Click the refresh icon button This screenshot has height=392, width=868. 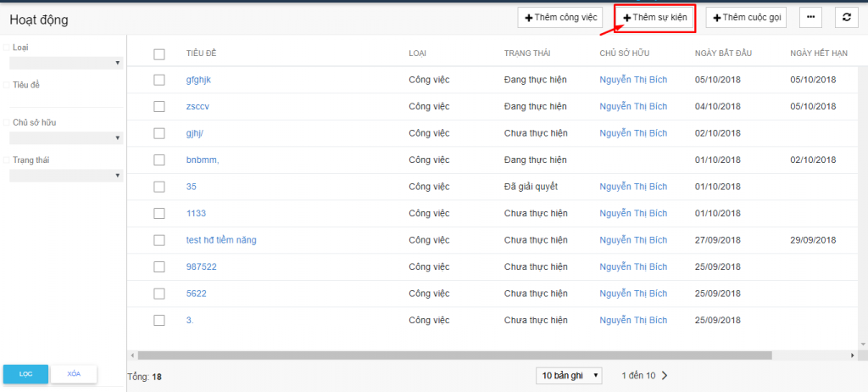[845, 17]
